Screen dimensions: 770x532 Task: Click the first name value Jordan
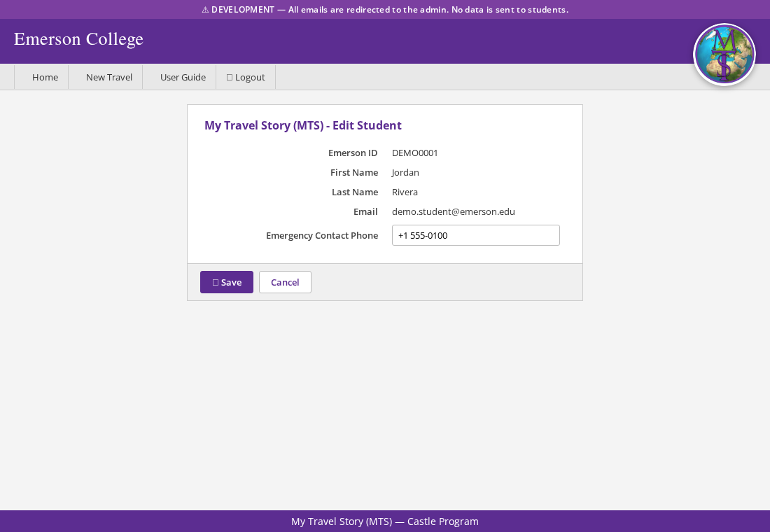(x=405, y=172)
